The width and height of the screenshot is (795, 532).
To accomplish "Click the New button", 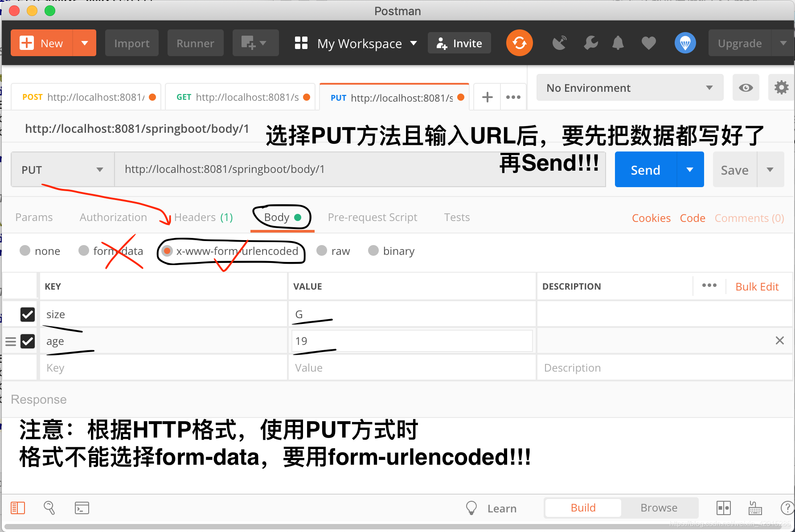I will click(42, 43).
